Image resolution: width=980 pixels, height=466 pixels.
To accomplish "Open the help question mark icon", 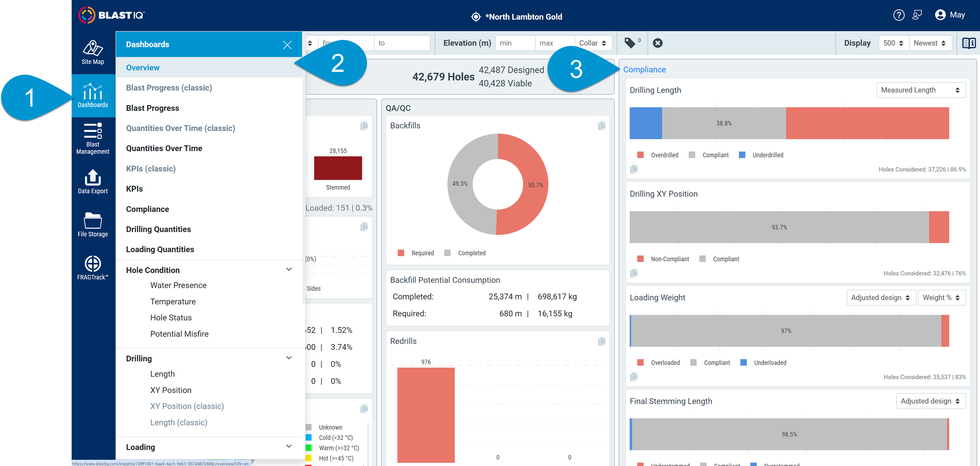I will tap(899, 15).
